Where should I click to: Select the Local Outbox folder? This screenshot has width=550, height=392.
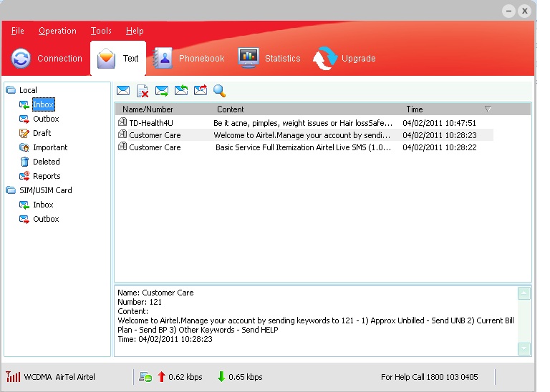click(x=46, y=119)
